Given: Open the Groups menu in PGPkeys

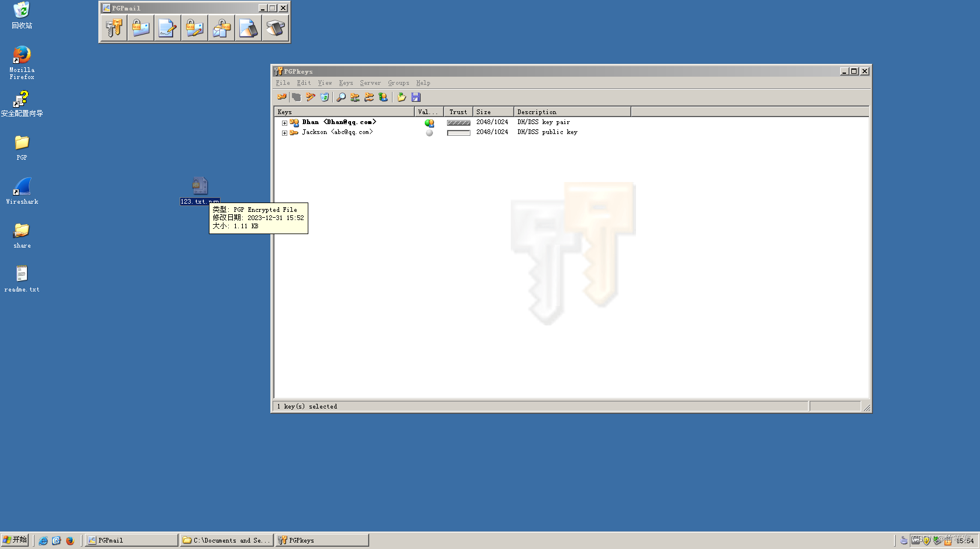Looking at the screenshot, I should [398, 83].
